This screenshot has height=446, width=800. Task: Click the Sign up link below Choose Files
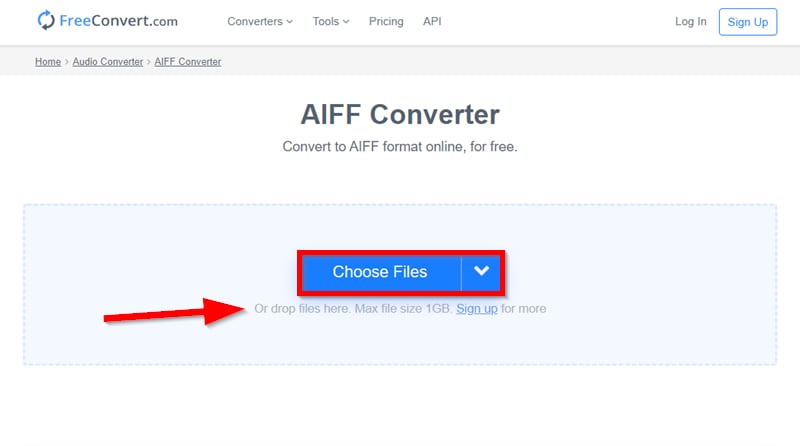477,309
